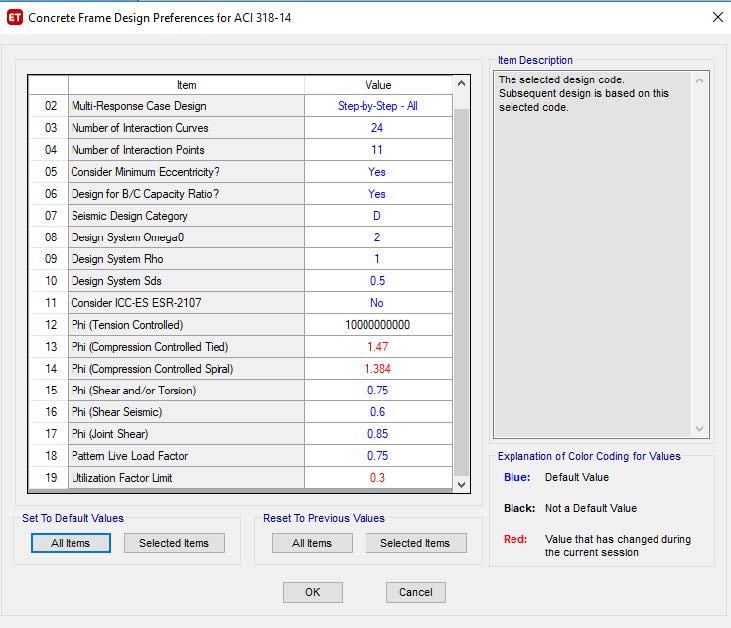Edit Phi Tension Controlled value 10000000000
Image resolution: width=731 pixels, height=628 pixels.
tap(378, 324)
